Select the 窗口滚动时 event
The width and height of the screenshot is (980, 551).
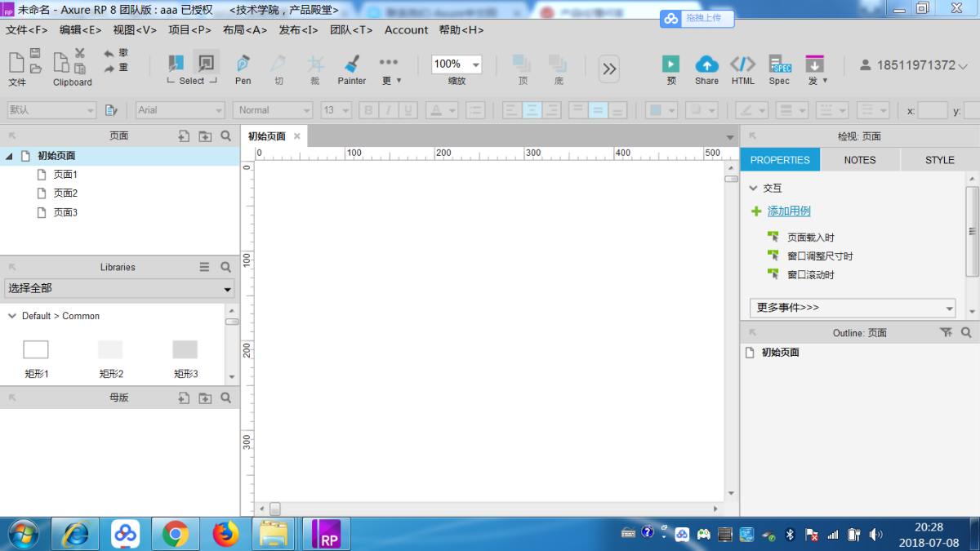tap(811, 275)
